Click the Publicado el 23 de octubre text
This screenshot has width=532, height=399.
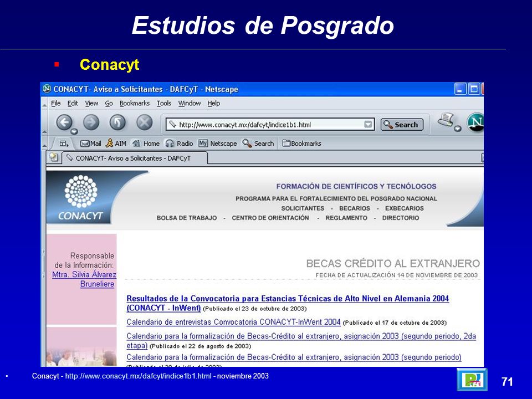click(255, 309)
